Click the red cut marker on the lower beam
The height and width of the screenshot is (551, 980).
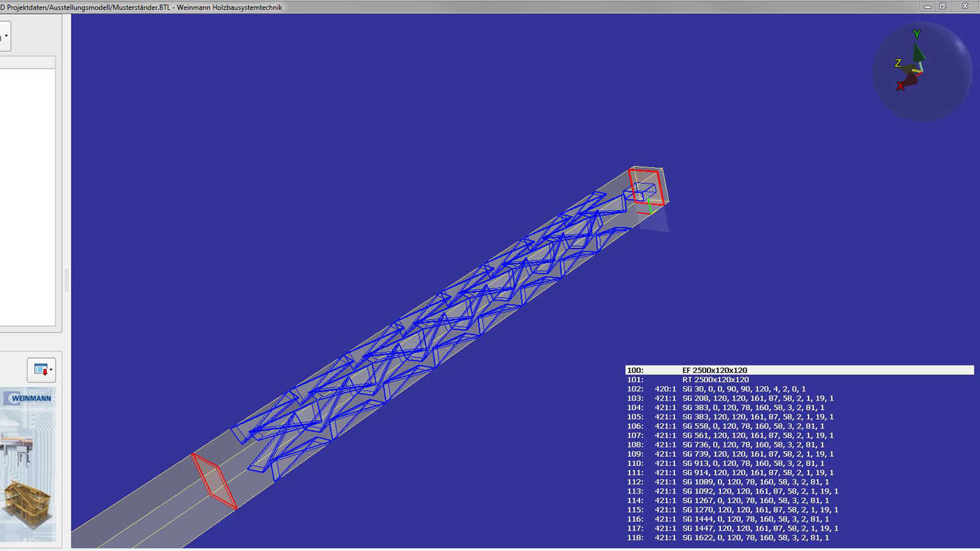[214, 481]
